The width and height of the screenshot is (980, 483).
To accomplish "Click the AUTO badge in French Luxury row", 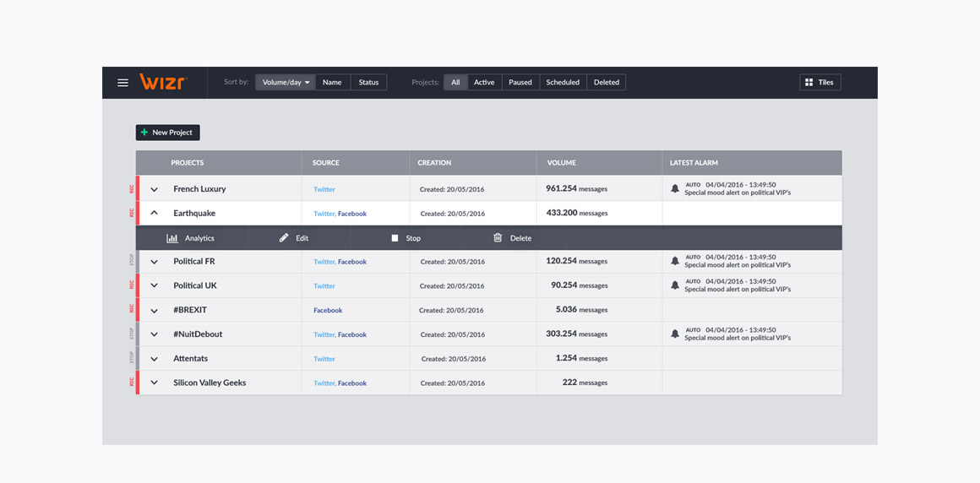I will (693, 184).
